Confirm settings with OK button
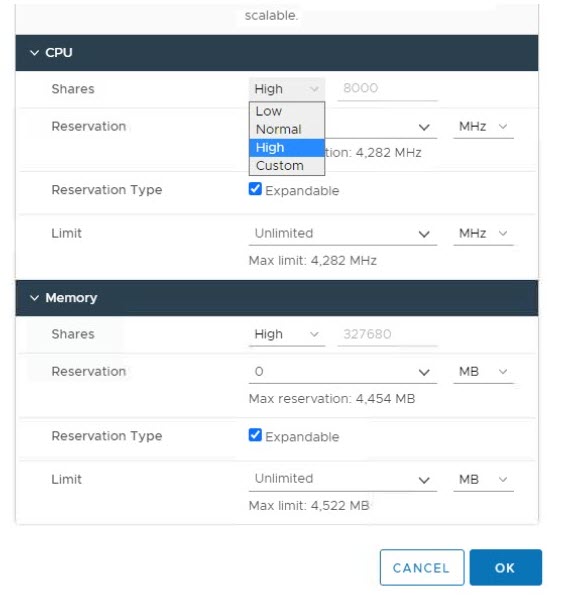563x598 pixels. pyautogui.click(x=505, y=567)
